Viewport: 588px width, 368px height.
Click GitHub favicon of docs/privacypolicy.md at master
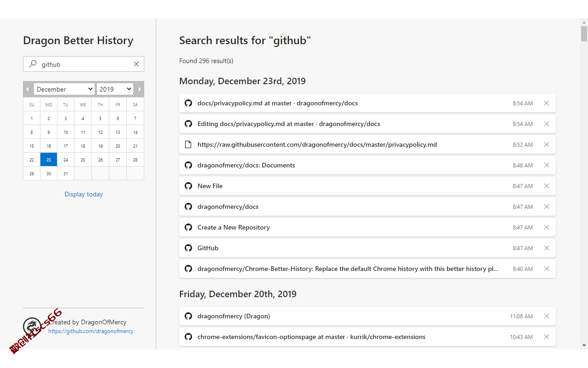pyautogui.click(x=188, y=103)
